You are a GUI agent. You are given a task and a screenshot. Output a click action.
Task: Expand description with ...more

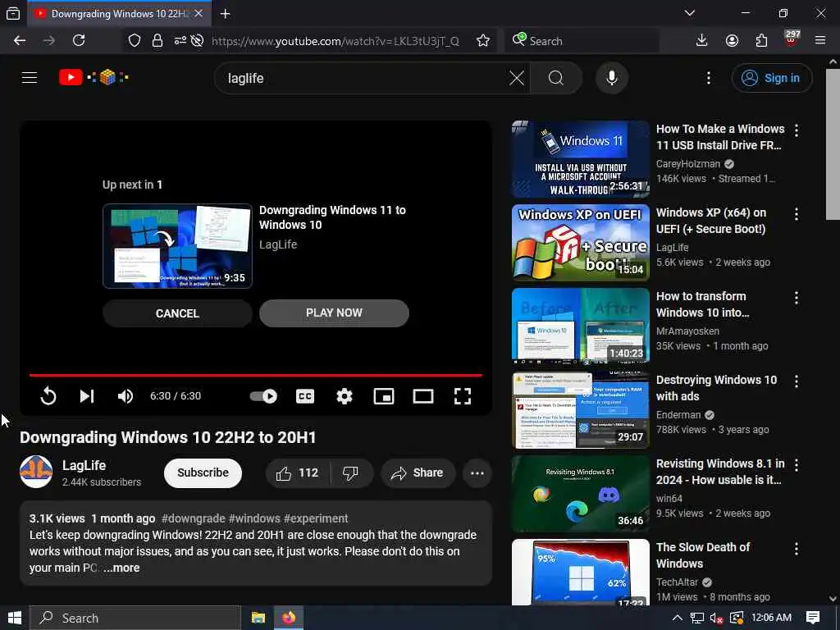(121, 568)
